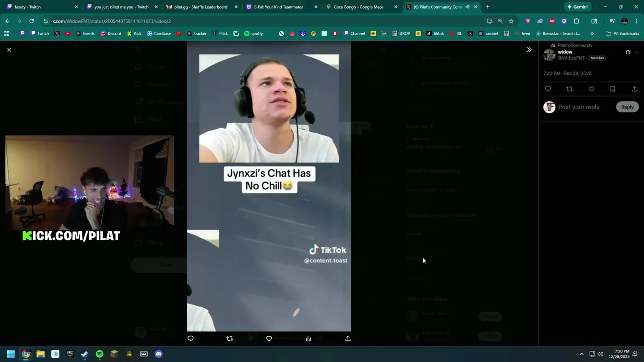Image resolution: width=644 pixels, height=362 pixels.
Task: Open the Iberostar bookmark
Action: 558,34
